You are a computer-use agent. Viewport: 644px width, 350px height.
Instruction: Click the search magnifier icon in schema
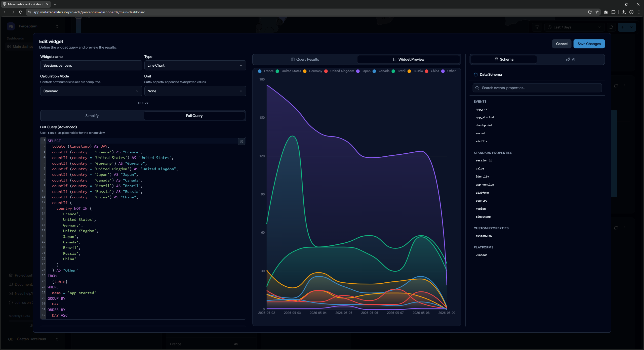(477, 88)
